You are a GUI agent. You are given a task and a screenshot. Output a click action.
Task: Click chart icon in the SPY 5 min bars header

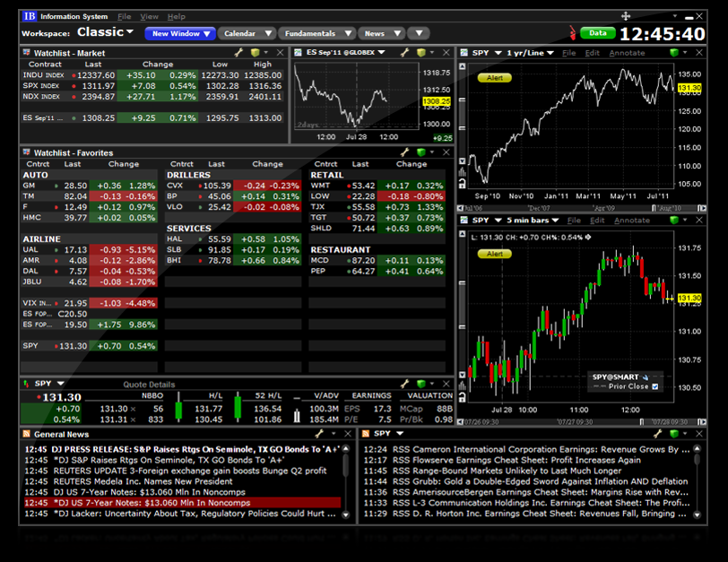[464, 220]
